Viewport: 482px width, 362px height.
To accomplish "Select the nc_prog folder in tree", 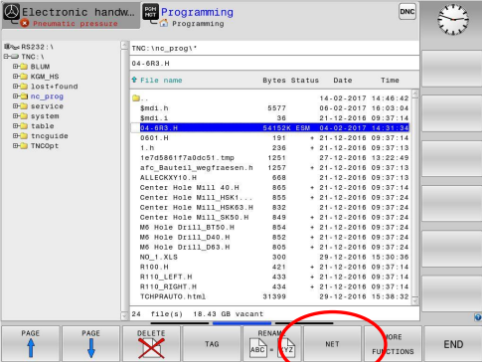I will (47, 96).
